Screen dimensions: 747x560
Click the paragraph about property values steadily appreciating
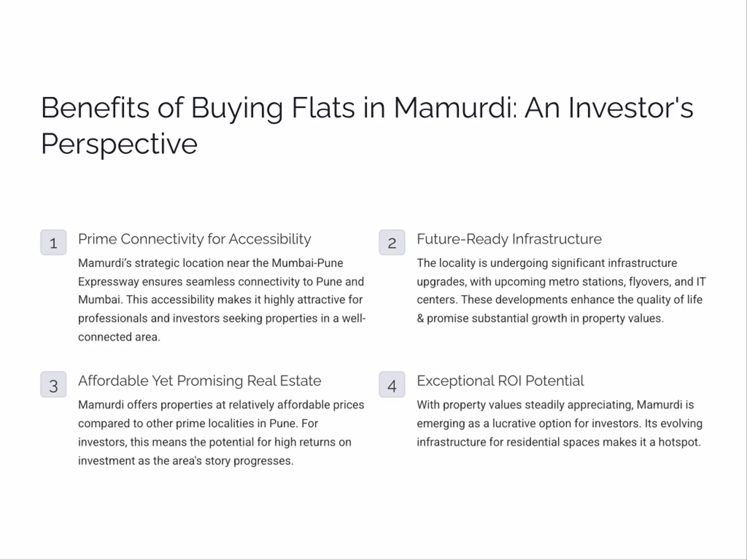tap(560, 423)
